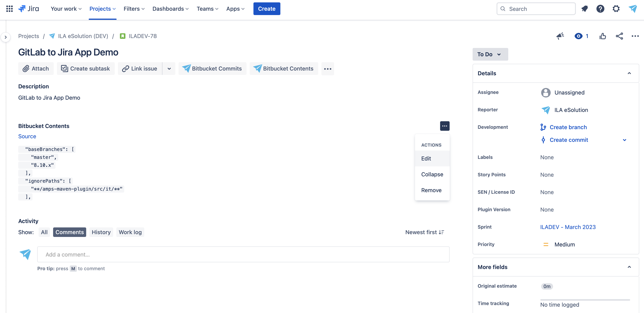Select Edit from the Actions menu

click(x=432, y=158)
